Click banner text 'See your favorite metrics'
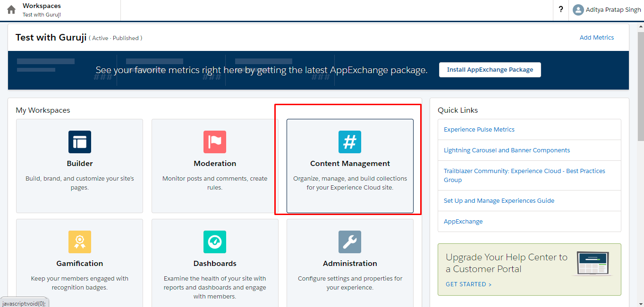 (x=262, y=70)
